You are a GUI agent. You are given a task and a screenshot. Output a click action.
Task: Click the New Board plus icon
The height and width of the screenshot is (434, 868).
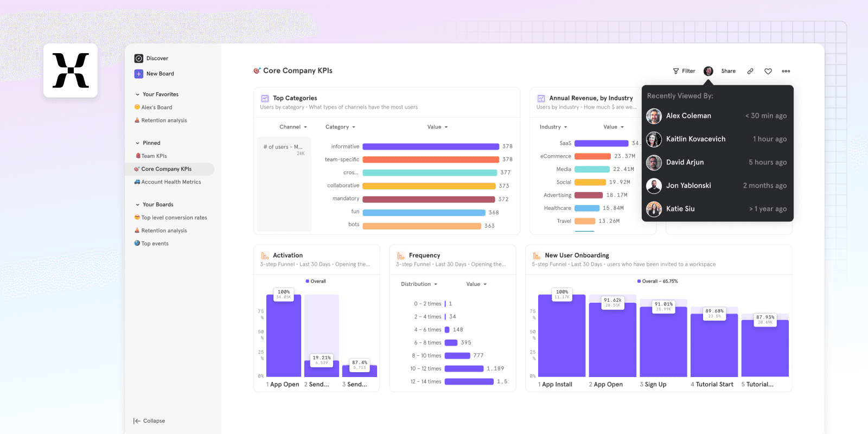(139, 74)
